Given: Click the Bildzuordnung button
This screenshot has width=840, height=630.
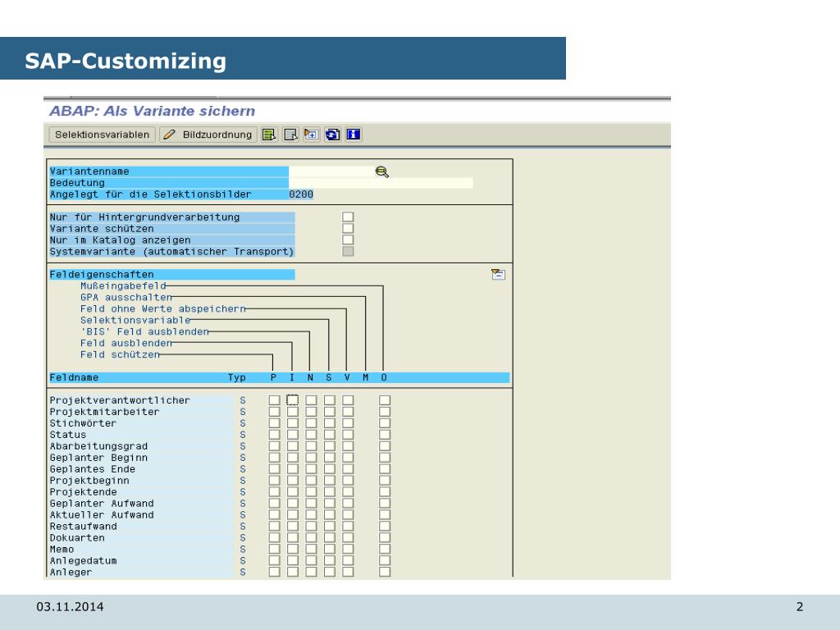Looking at the screenshot, I should [208, 135].
